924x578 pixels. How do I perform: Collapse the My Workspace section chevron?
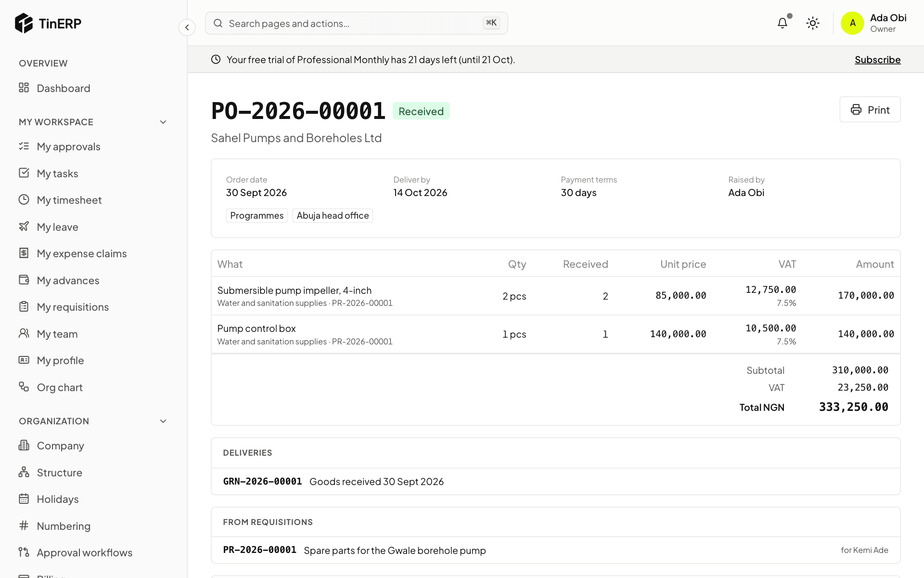point(163,122)
